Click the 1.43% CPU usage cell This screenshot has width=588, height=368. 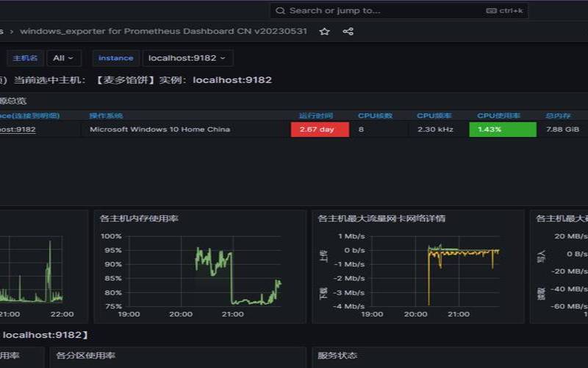click(503, 130)
